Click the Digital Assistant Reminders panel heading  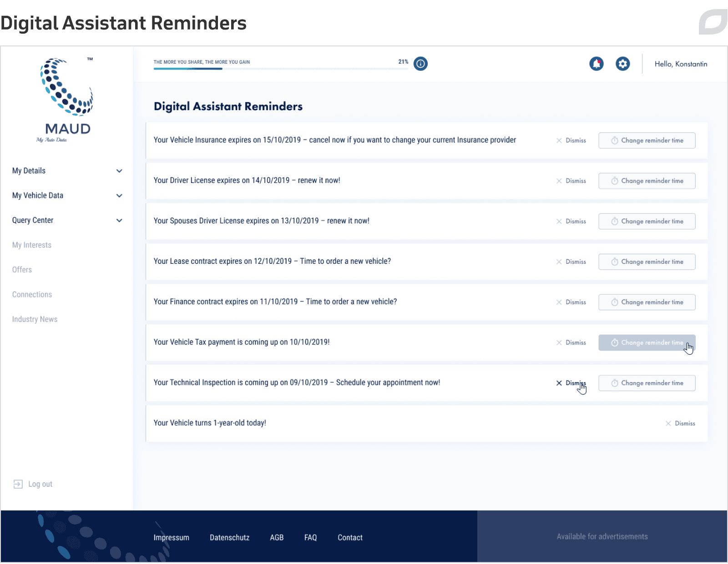pyautogui.click(x=228, y=106)
